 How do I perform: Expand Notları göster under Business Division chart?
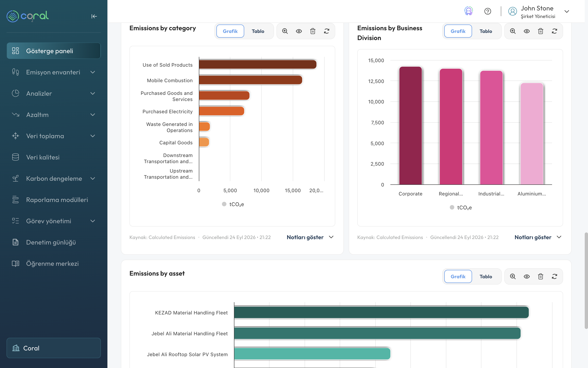point(538,237)
